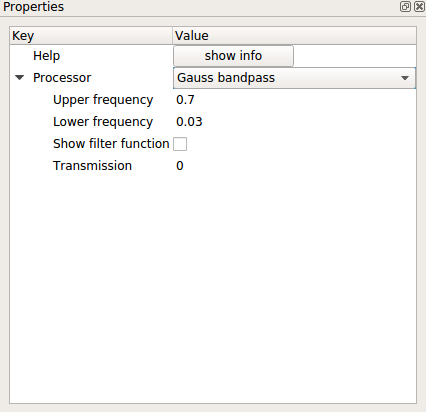Viewport: 426px width, 412px height.
Task: Select the Transmission row label
Action: (92, 166)
